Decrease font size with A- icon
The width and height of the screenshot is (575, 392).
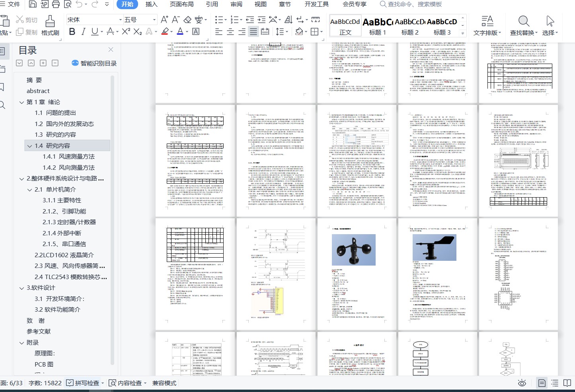pos(176,19)
